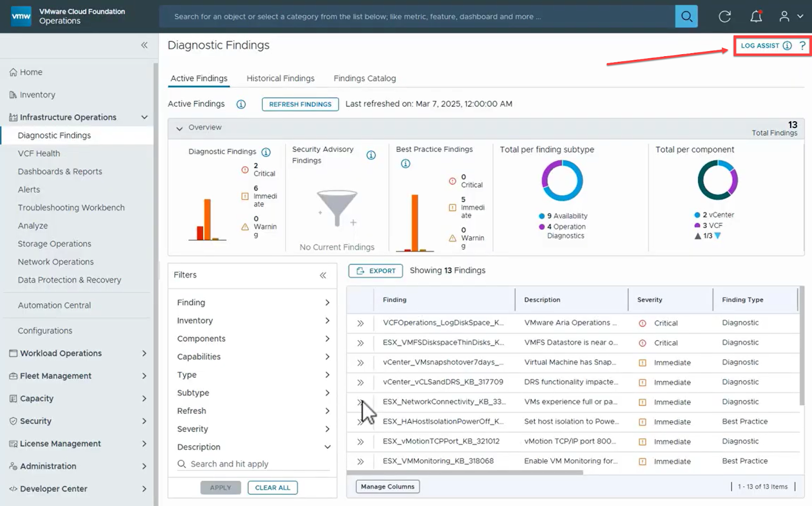Screen dimensions: 812x506
Task: Collapse the left navigation sidebar
Action: [x=144, y=45]
